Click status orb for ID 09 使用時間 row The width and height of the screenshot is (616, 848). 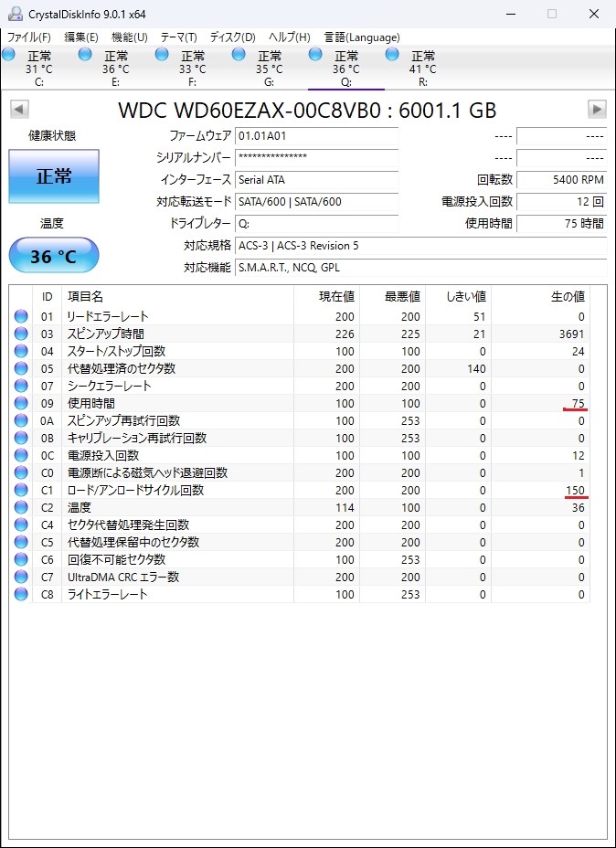click(21, 403)
